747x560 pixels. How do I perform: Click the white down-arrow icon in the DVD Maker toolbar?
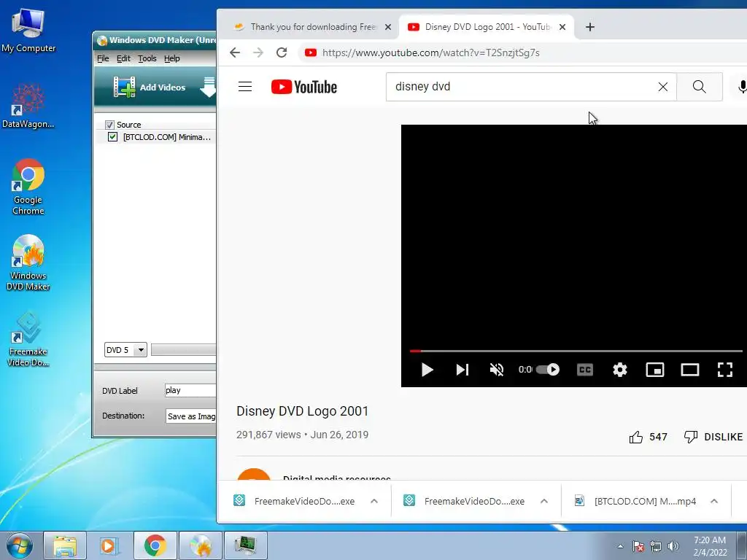208,87
